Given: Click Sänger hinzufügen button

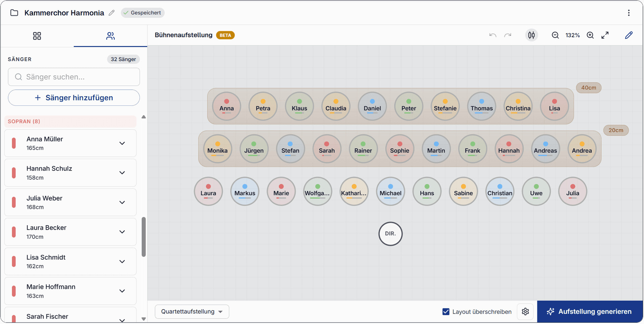Looking at the screenshot, I should (74, 98).
